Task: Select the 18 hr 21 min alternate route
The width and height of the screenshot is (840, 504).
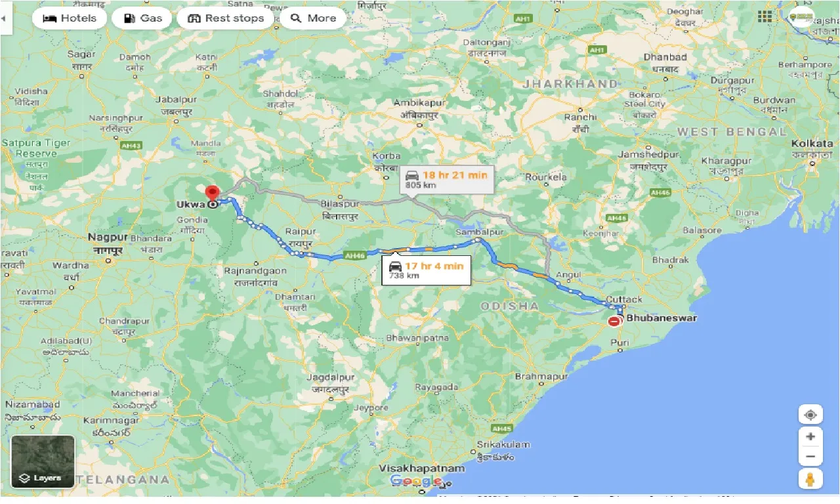Action: 446,179
